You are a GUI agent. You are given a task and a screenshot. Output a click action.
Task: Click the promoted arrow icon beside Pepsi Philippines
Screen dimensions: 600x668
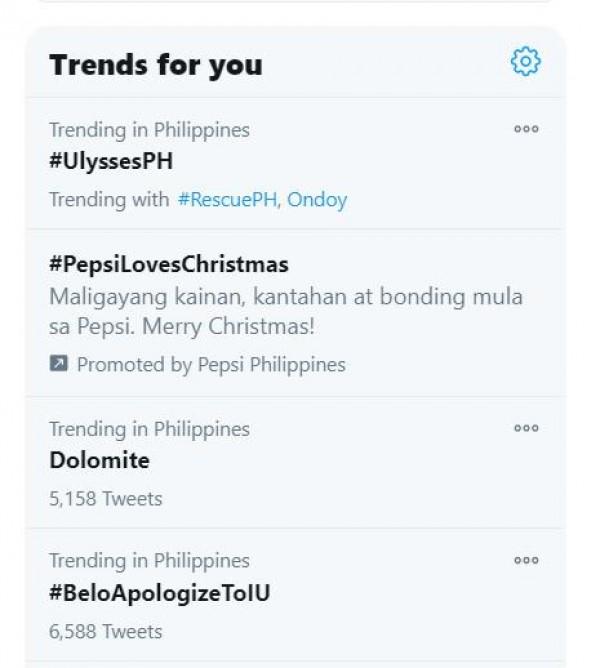point(58,364)
